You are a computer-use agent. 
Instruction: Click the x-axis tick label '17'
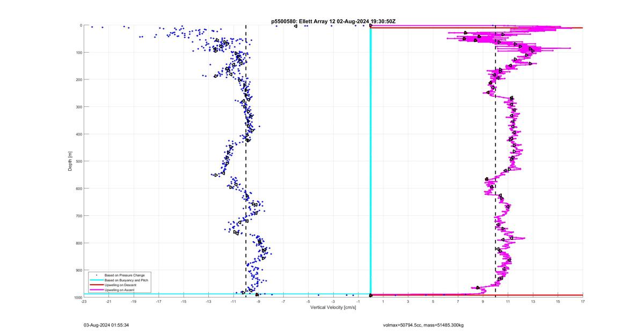(583, 302)
